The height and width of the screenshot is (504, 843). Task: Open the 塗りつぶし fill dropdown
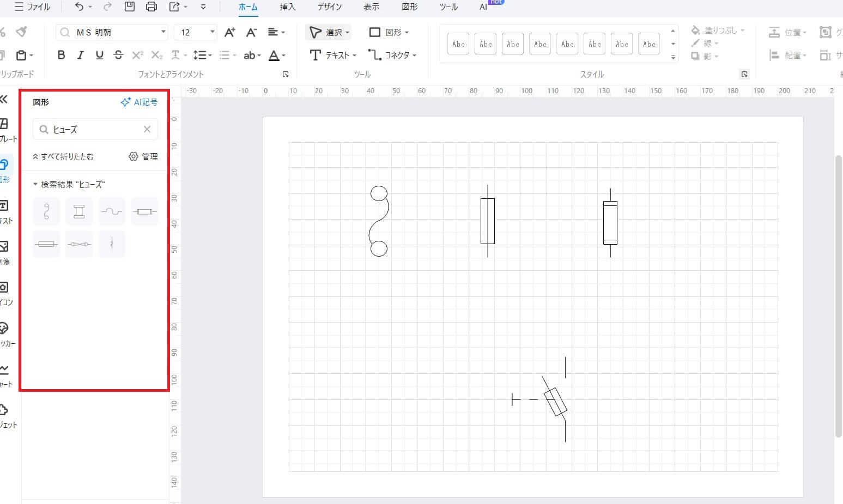pyautogui.click(x=718, y=31)
